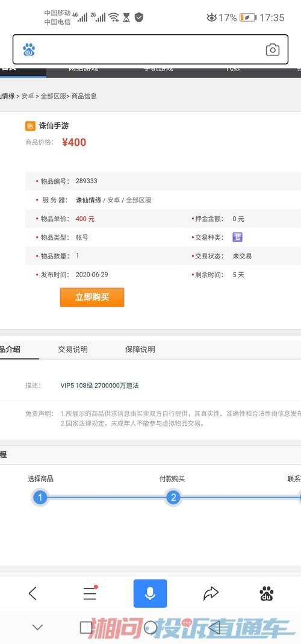Viewport: 301px width, 644px height.
Task: Click the 立即购买 buy now button
Action: [x=92, y=298]
